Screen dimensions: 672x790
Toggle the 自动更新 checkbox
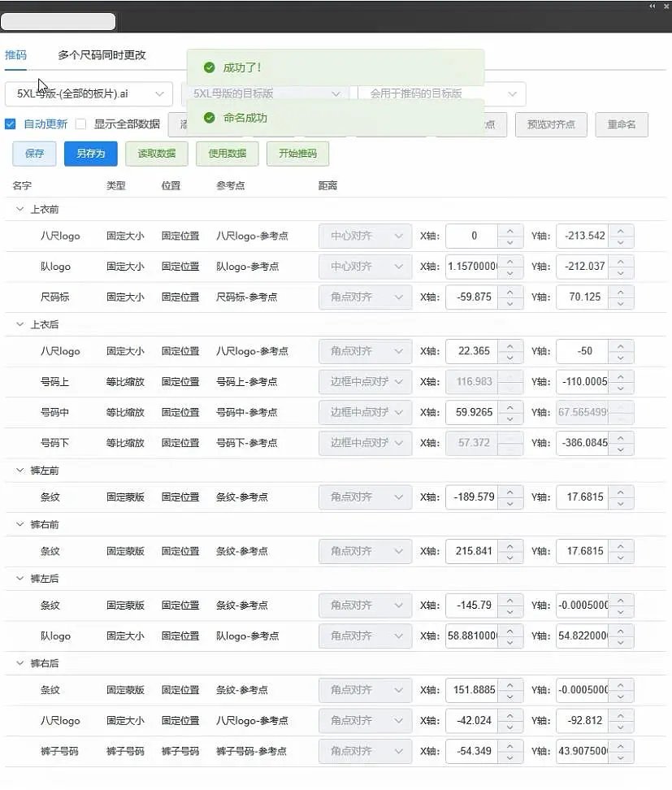pos(11,124)
